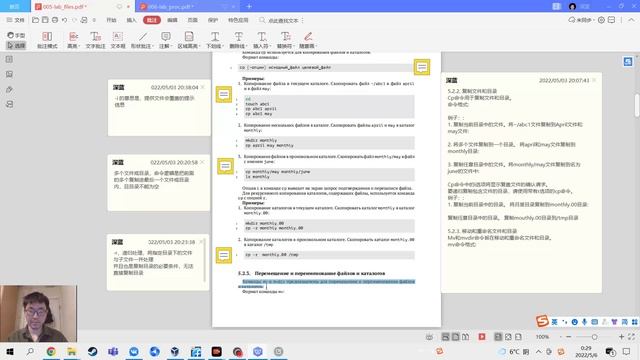This screenshot has width=640, height=360.
Task: Open the second left sidebar panel icon
Action: [9, 74]
